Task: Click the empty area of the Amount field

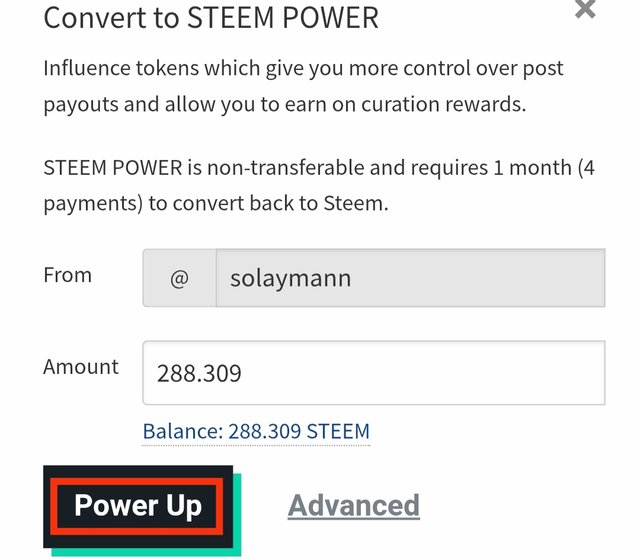Action: pyautogui.click(x=450, y=373)
